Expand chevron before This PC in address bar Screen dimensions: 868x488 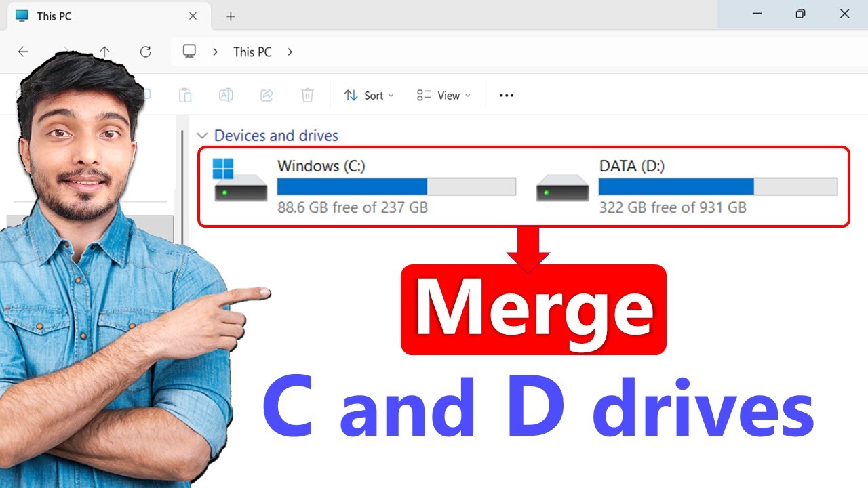[x=215, y=52]
